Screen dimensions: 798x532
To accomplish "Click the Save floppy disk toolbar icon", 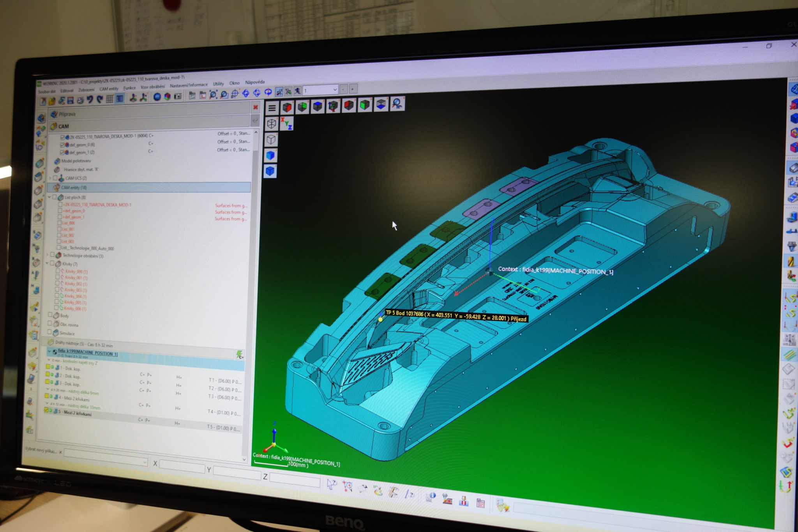I will point(71,100).
